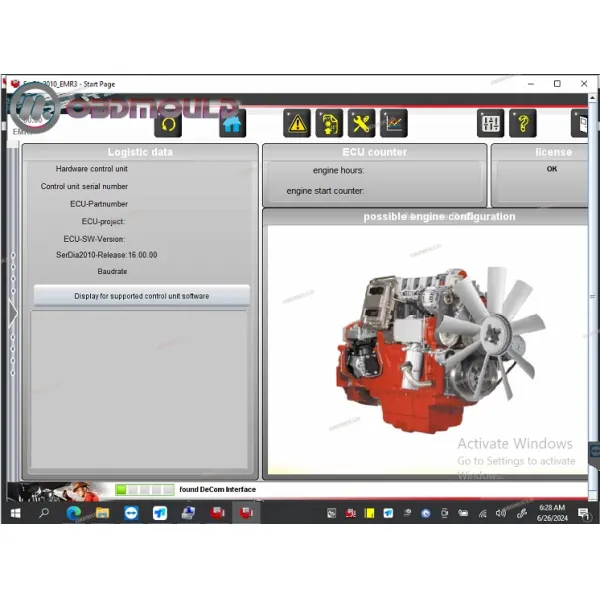Open the question mark help icon
The width and height of the screenshot is (600, 600).
[x=522, y=123]
